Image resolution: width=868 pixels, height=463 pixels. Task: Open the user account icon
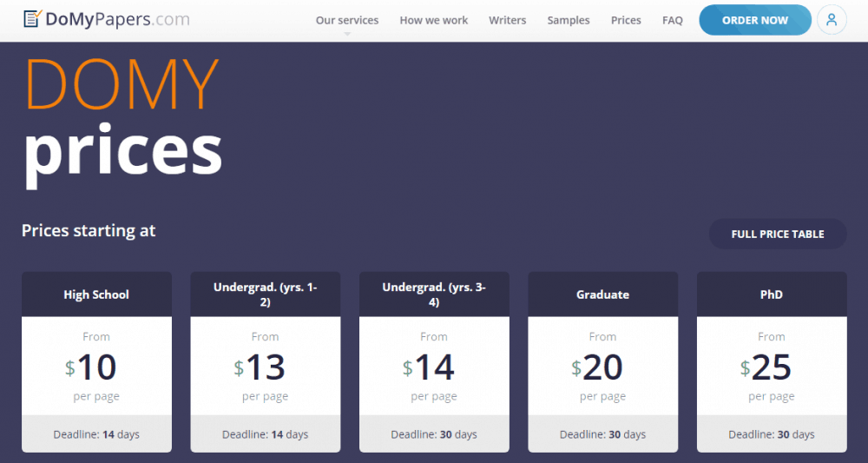(x=832, y=20)
